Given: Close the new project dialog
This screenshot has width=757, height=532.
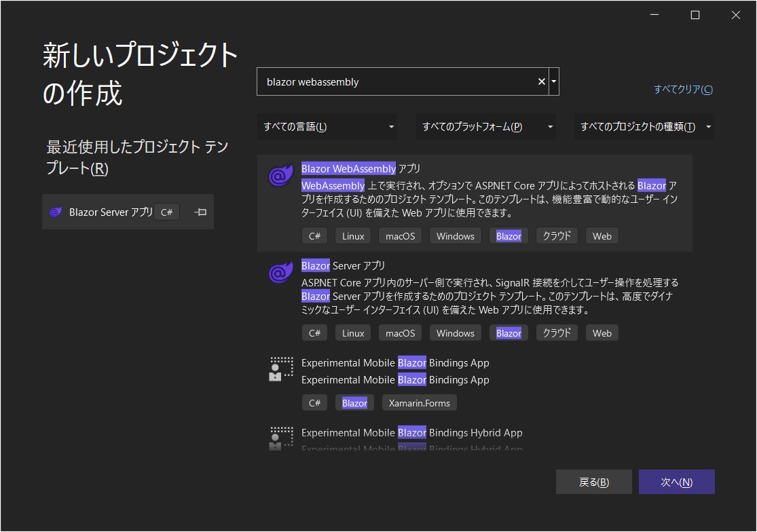Looking at the screenshot, I should [x=736, y=15].
